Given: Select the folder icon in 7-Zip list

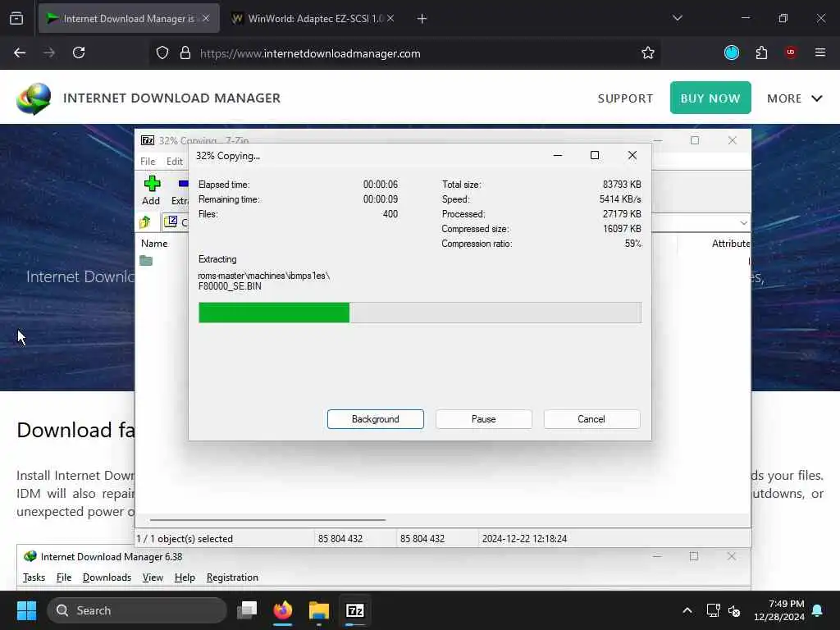Looking at the screenshot, I should point(146,260).
